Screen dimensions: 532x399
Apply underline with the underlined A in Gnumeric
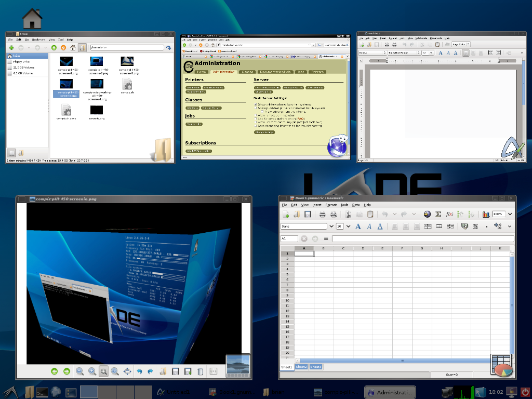[380, 227]
